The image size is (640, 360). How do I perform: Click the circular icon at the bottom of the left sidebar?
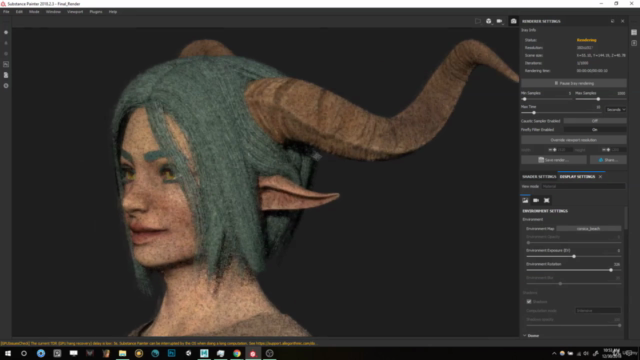[6, 86]
